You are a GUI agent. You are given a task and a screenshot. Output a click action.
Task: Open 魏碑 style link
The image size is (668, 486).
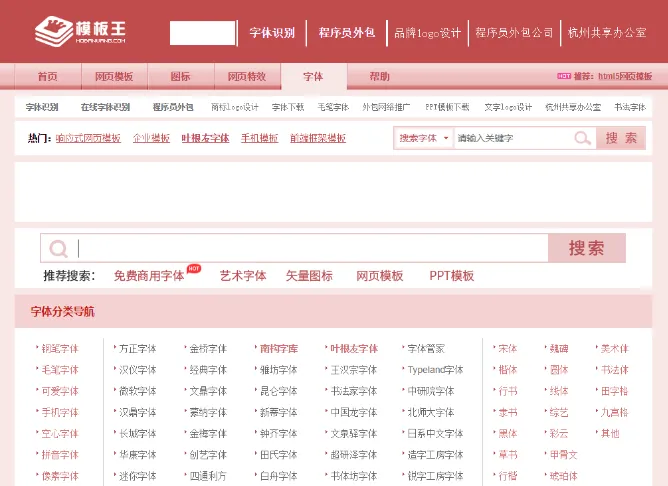coord(559,349)
